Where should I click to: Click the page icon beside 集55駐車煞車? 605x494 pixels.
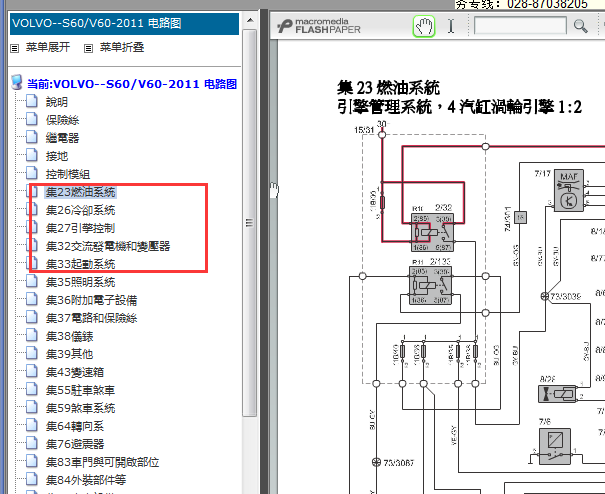click(x=32, y=389)
